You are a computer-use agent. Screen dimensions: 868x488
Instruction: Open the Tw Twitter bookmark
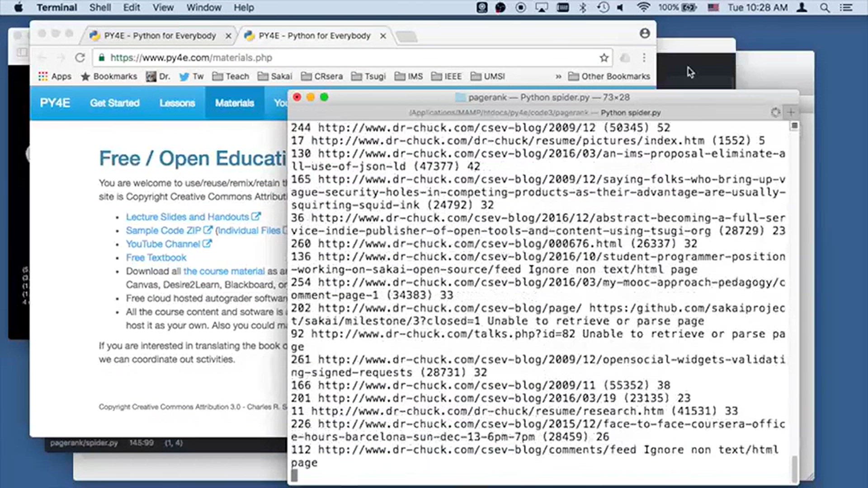191,76
